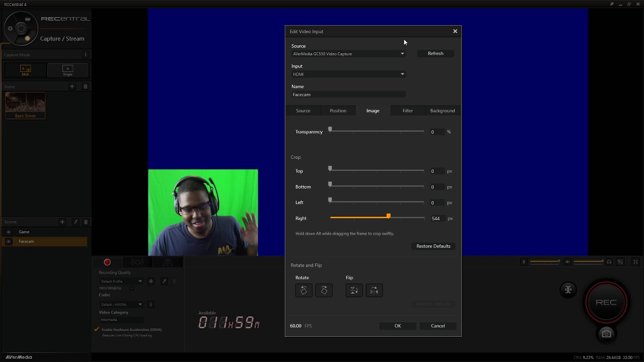Viewport: 644px width, 362px height.
Task: Edit the selected source
Action: 75,222
